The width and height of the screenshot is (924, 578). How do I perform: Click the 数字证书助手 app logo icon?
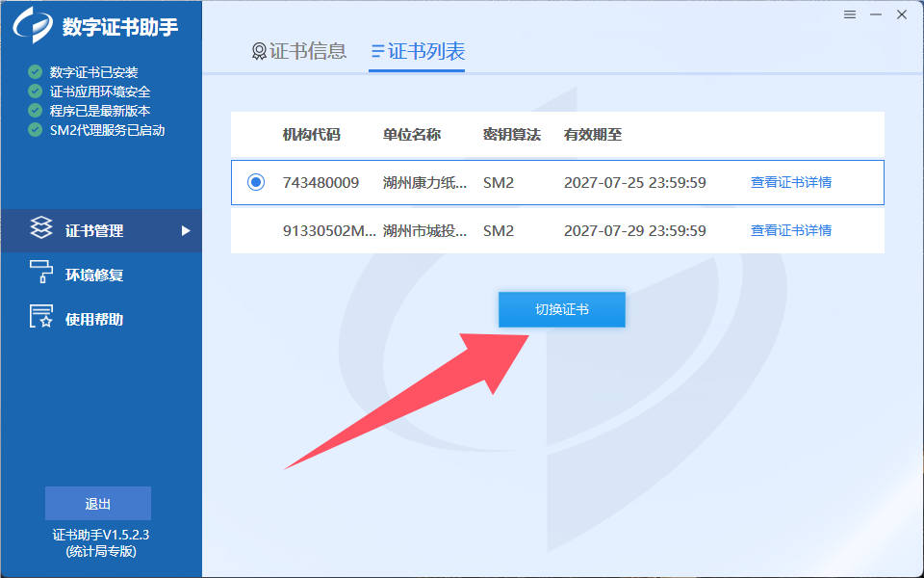(33, 26)
